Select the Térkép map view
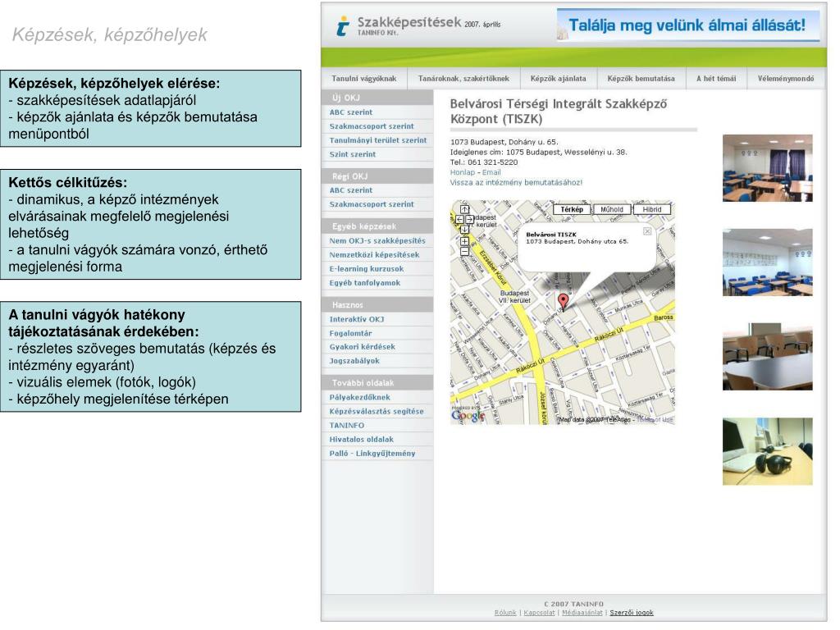This screenshot has width=840, height=630. 572,209
